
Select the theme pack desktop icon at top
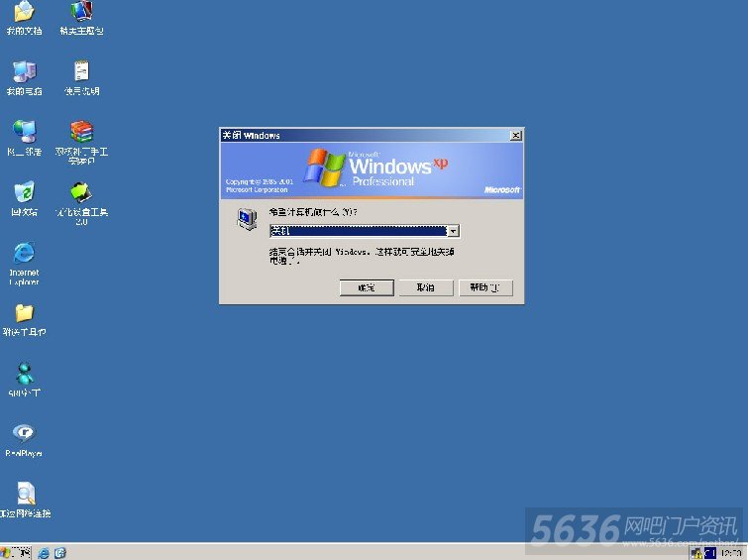click(81, 18)
